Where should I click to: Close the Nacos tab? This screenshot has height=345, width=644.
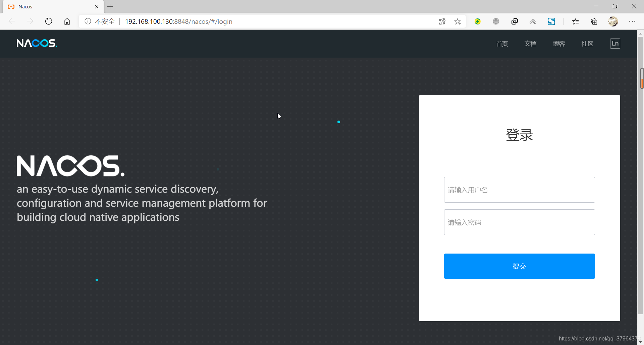coord(97,7)
